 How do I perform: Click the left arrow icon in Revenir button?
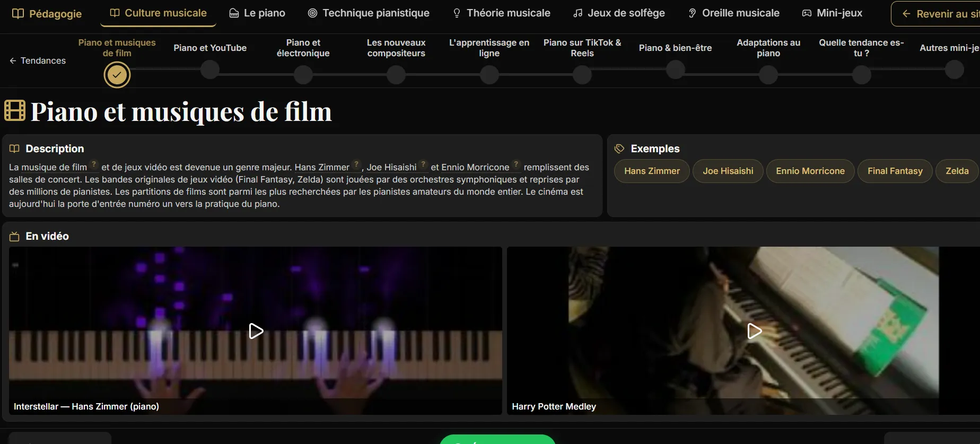906,14
